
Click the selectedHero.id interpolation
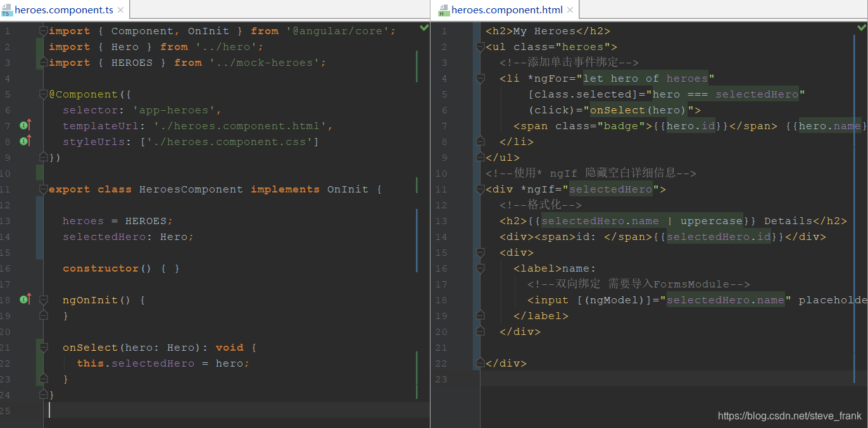click(x=719, y=237)
